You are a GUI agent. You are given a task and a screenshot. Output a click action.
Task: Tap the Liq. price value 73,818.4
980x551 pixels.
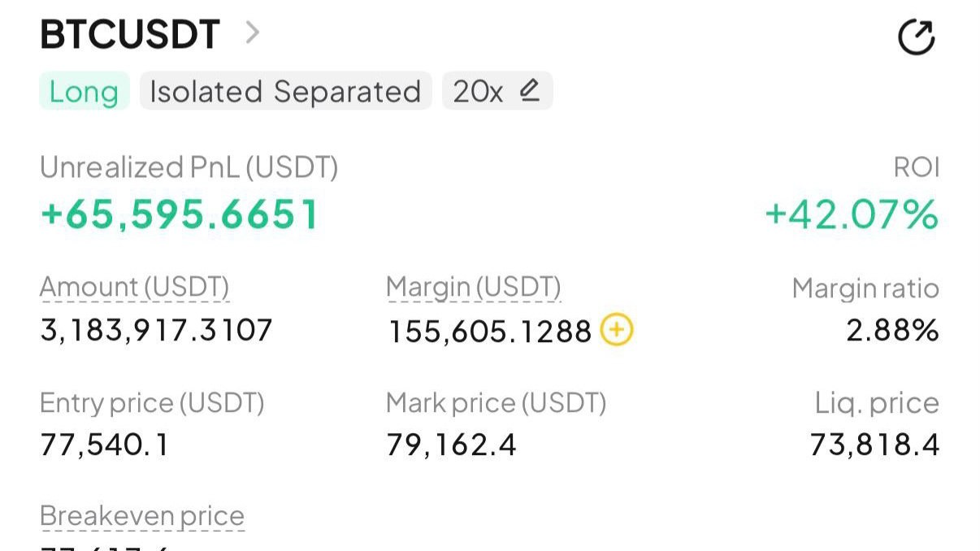coord(874,445)
